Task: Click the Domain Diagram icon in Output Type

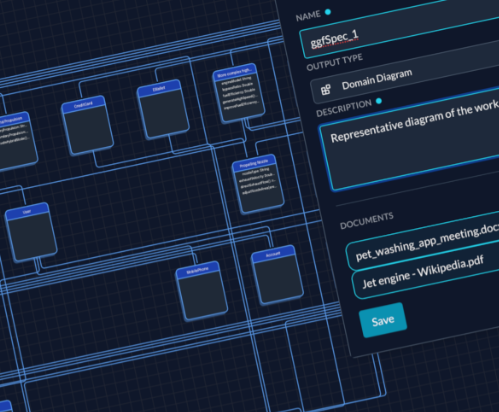Action: pos(326,89)
